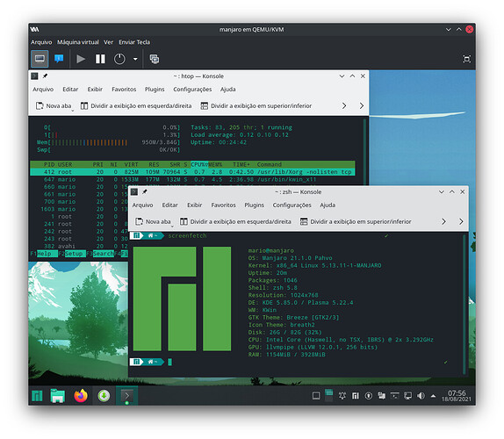Start the virtual machine with play button
The height and width of the screenshot is (439, 504).
click(81, 59)
